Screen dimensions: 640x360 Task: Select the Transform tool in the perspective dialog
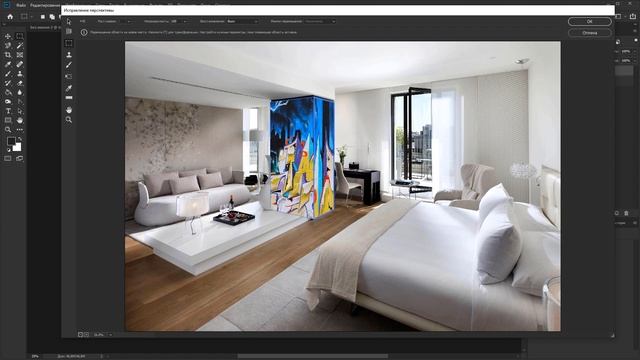tap(69, 76)
